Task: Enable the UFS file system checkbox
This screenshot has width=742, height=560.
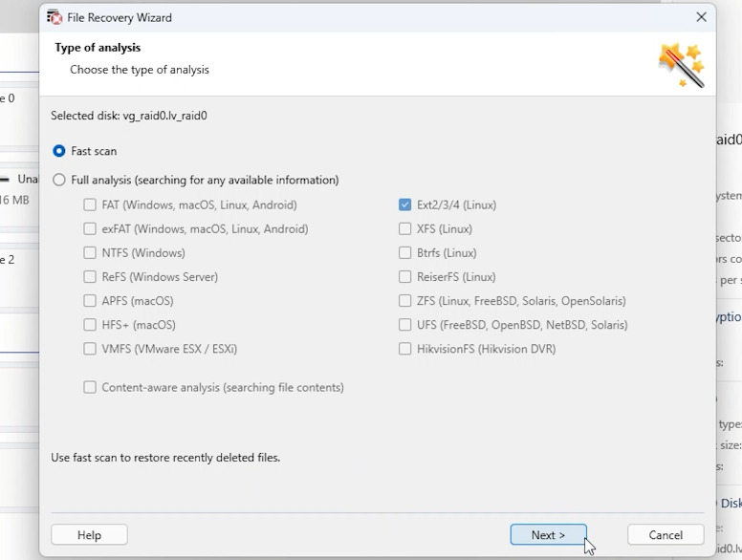Action: [x=405, y=325]
